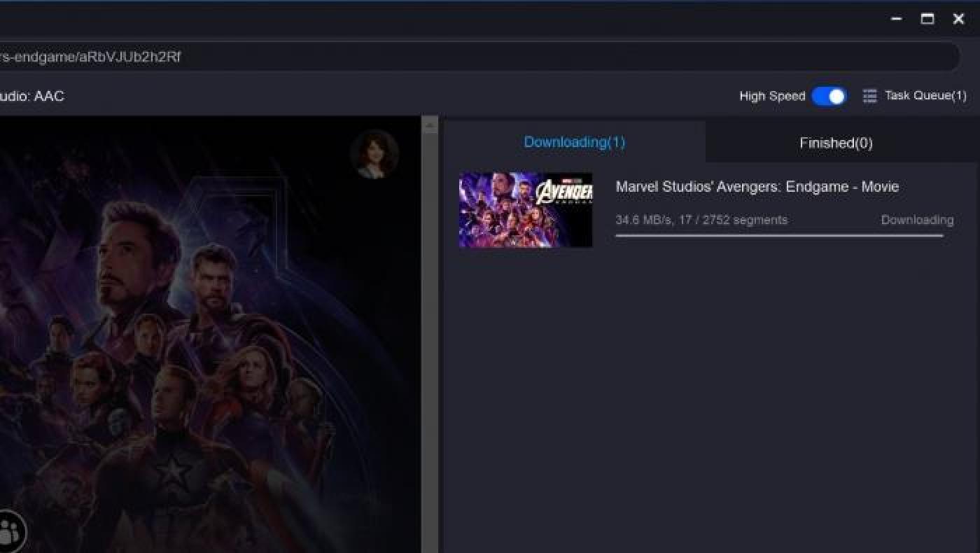Maximize the downloader window
The height and width of the screenshot is (553, 980).
[x=927, y=19]
